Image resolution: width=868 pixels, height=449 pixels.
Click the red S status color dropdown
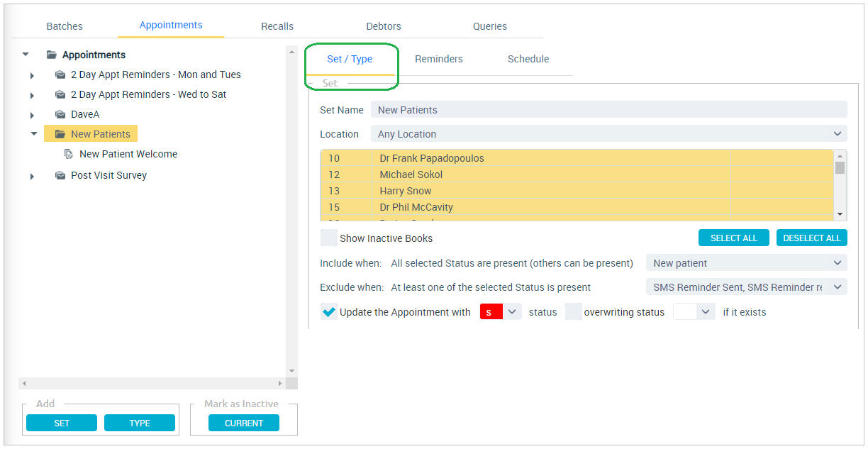(x=501, y=311)
